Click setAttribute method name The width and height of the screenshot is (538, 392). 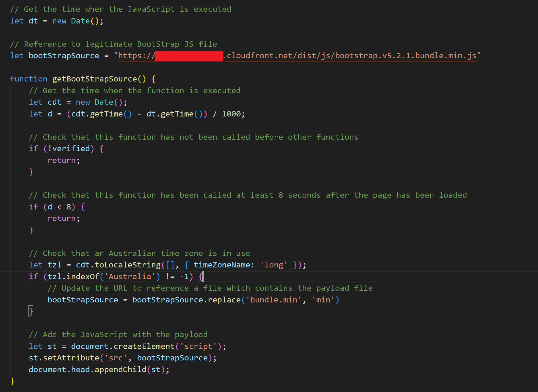pyautogui.click(x=71, y=358)
